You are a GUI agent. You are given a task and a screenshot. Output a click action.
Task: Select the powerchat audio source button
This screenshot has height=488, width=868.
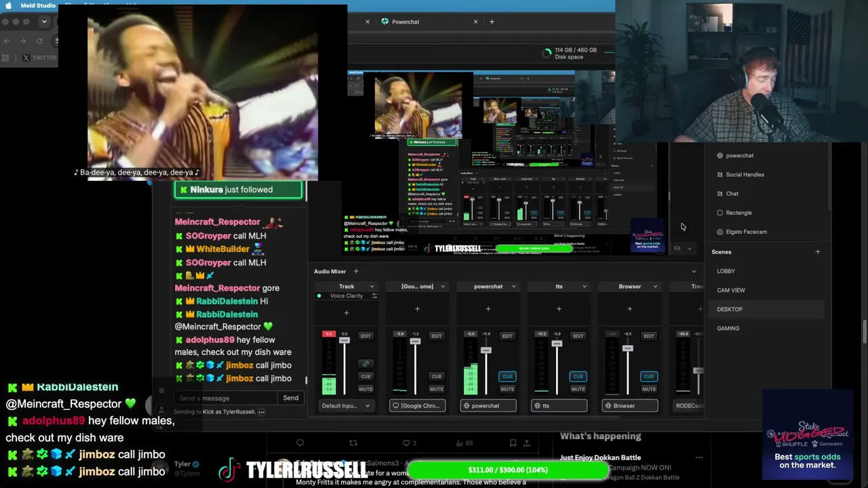(488, 406)
